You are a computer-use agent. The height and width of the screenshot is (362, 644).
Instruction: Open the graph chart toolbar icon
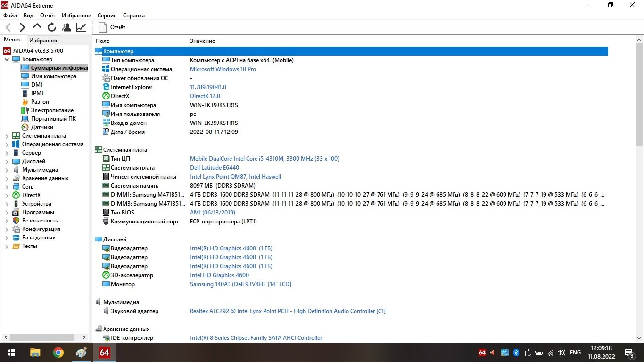click(x=81, y=27)
